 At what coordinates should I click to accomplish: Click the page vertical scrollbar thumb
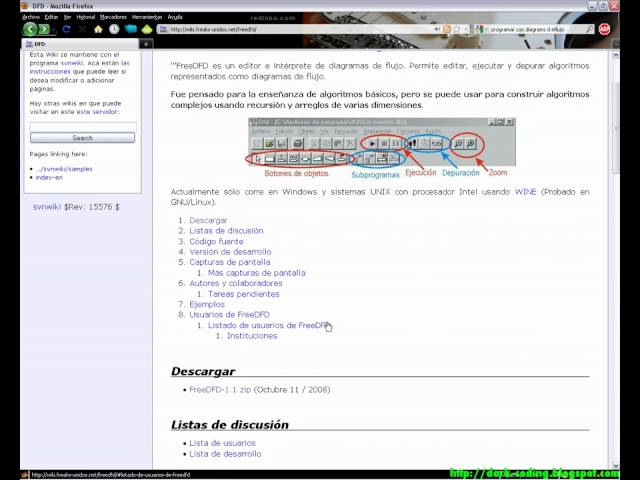tap(616, 127)
